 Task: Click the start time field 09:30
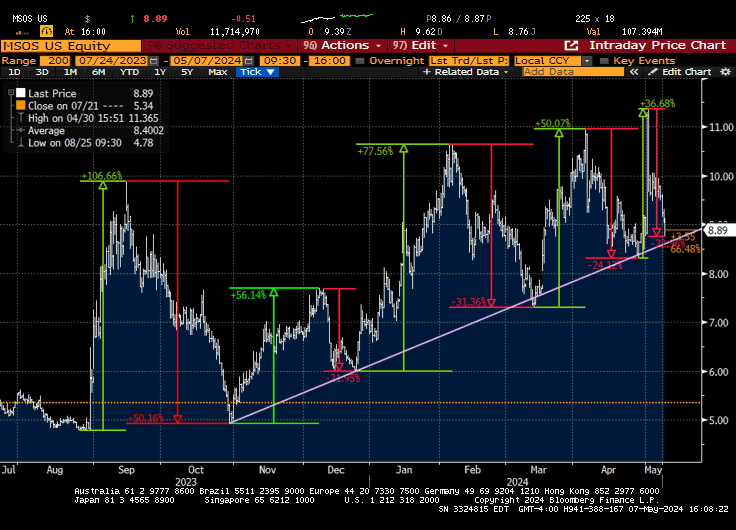pyautogui.click(x=279, y=61)
